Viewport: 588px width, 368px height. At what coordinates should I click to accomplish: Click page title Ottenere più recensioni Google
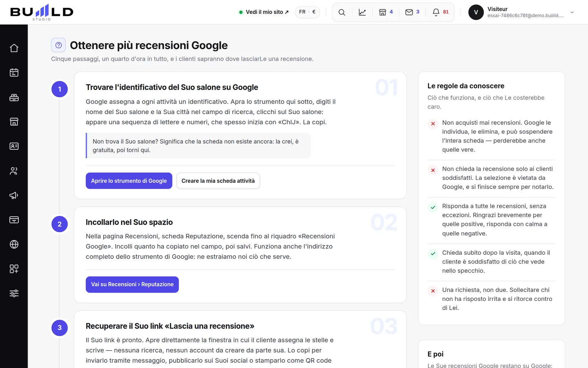coord(149,45)
